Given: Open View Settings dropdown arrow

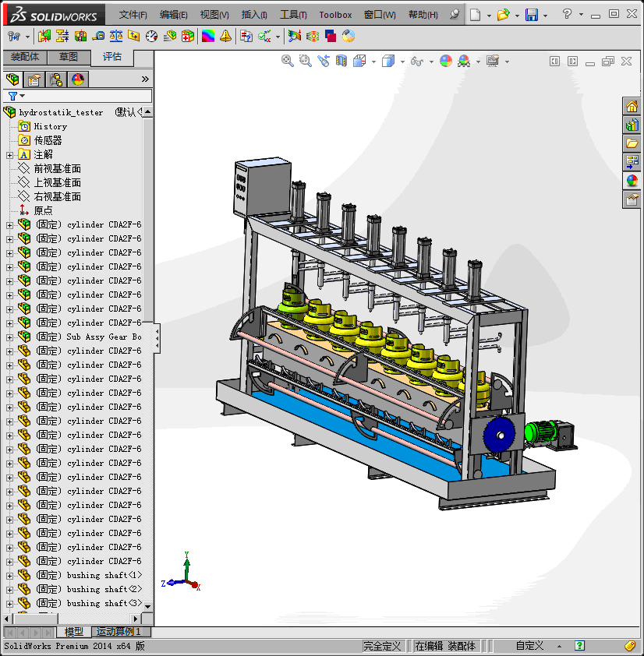Looking at the screenshot, I should coord(507,62).
